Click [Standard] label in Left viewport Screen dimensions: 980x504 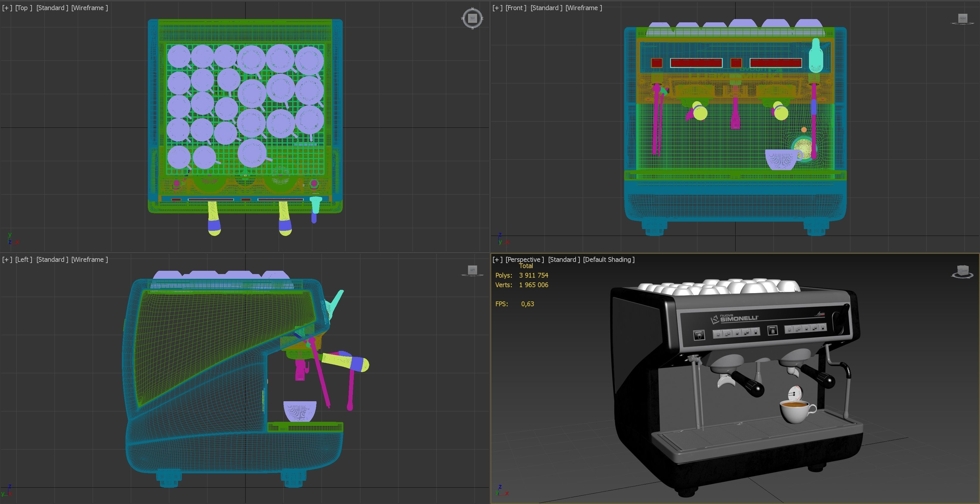pos(52,260)
